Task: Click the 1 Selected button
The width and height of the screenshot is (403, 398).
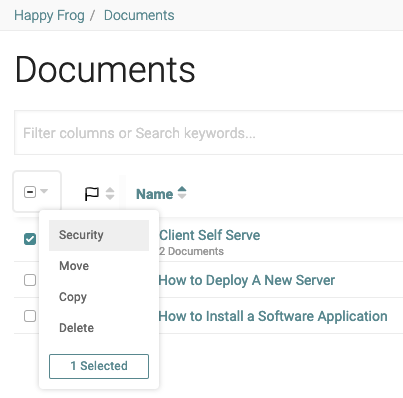Action: [x=99, y=366]
